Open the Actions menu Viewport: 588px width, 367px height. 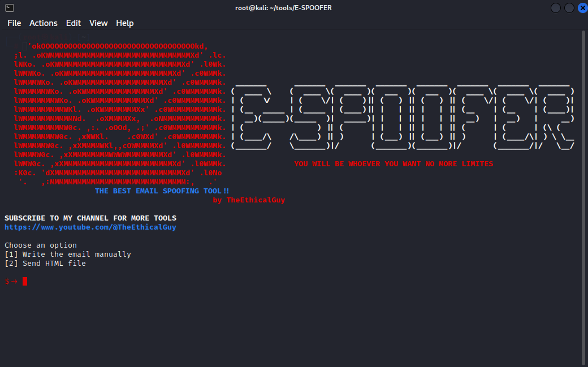point(44,23)
